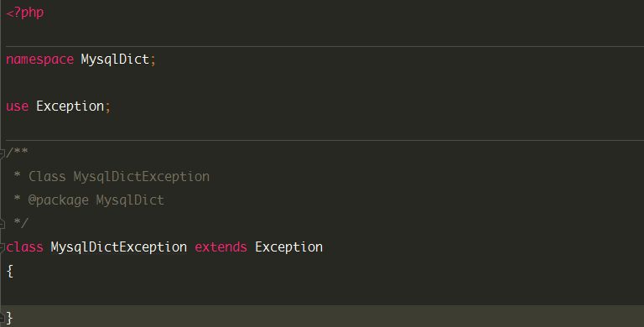The image size is (644, 327).
Task: Click the extends keyword
Action: click(x=221, y=247)
